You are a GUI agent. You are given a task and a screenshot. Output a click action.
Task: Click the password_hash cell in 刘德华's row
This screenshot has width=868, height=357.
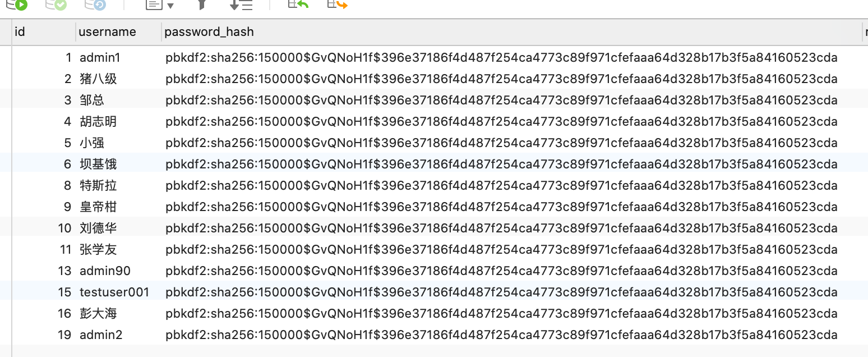pos(512,228)
